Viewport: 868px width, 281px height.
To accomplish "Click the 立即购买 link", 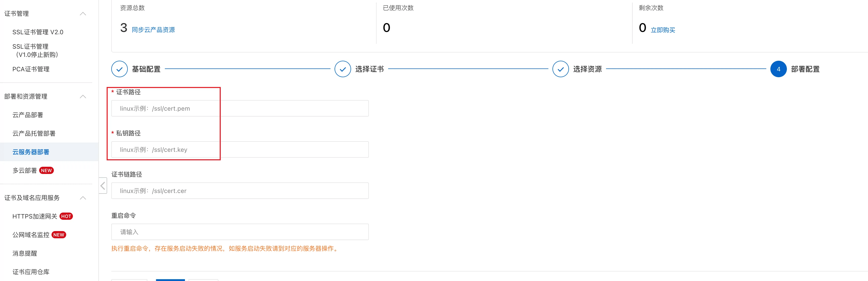I will click(x=662, y=30).
